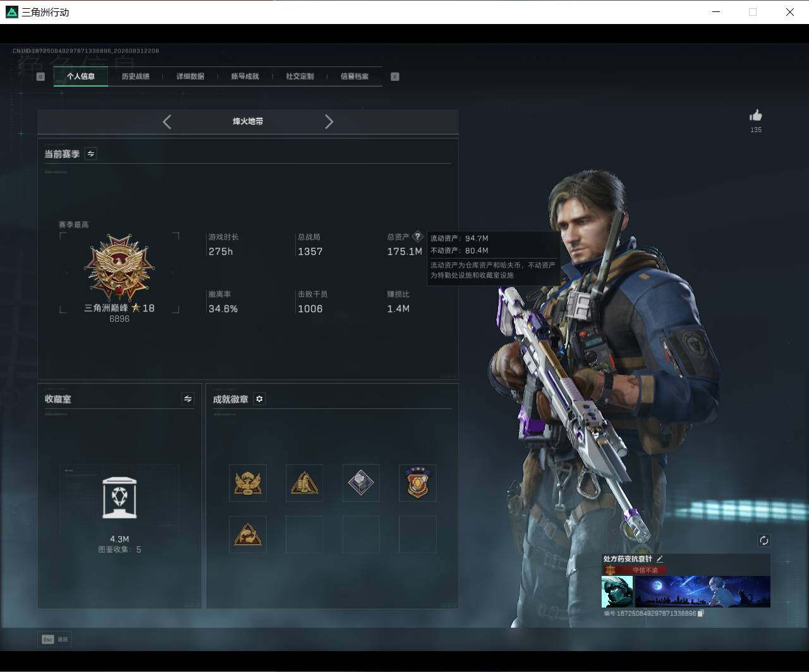Edit the nickname with the pencil icon

pos(660,559)
